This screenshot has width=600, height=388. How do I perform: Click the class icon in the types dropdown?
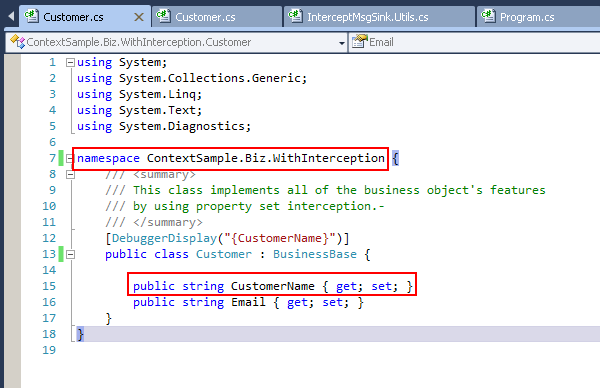[17, 41]
